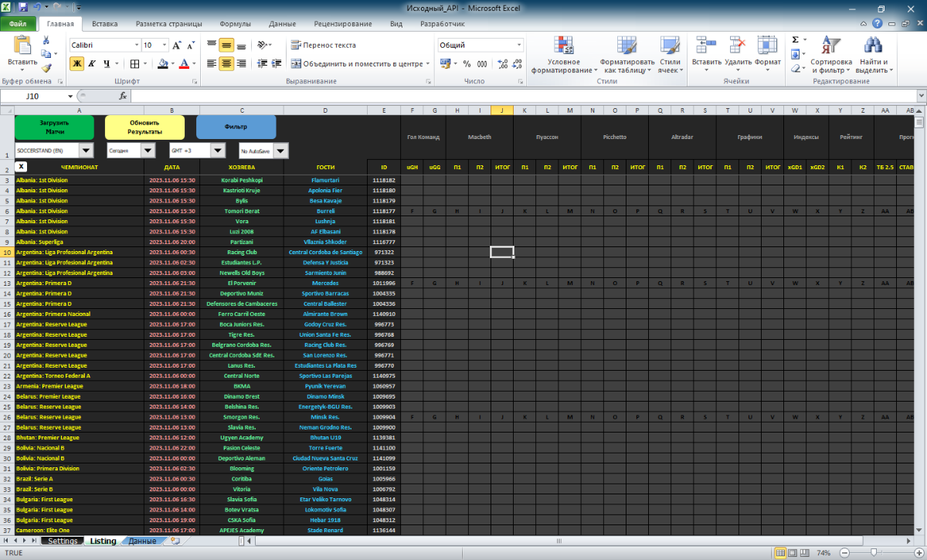This screenshot has height=560, width=927.
Task: Click the percent style icon
Action: (x=467, y=64)
